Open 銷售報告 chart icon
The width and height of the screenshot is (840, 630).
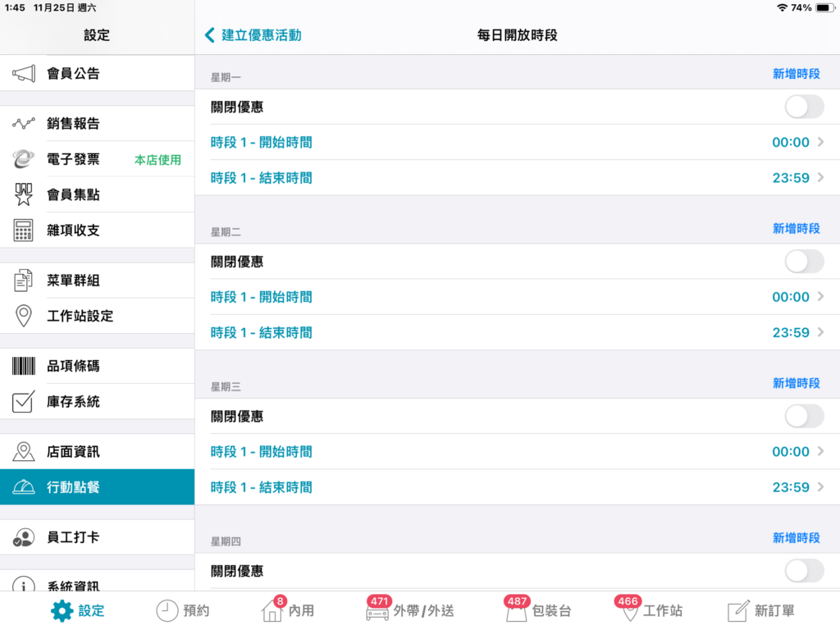(x=24, y=124)
